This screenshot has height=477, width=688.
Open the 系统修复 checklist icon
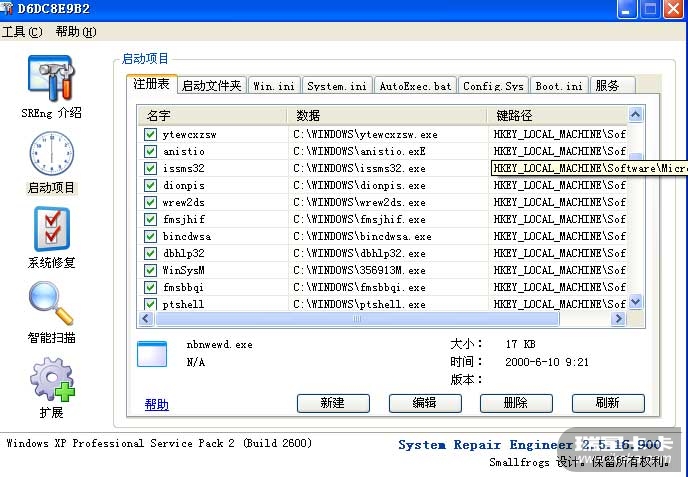click(52, 229)
